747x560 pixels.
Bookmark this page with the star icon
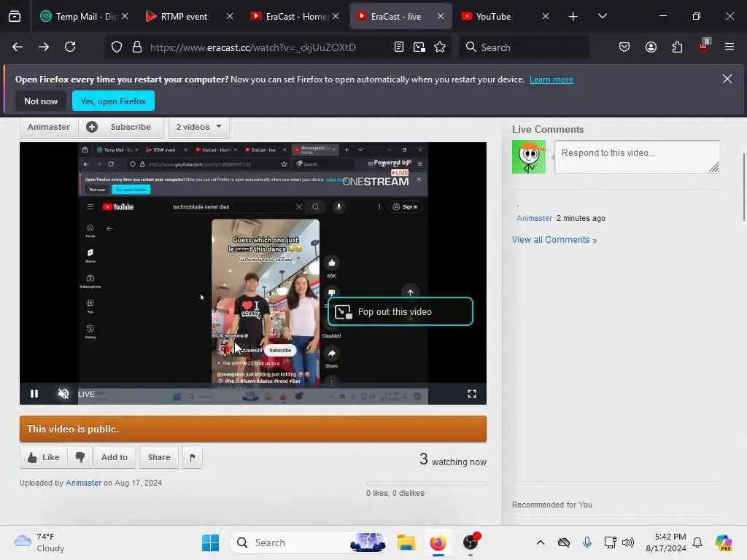pos(440,47)
